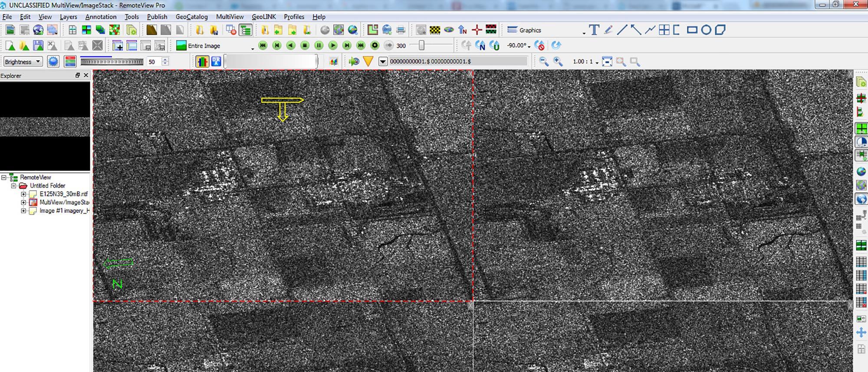Click the Fit to Window zoom icon

tap(608, 62)
